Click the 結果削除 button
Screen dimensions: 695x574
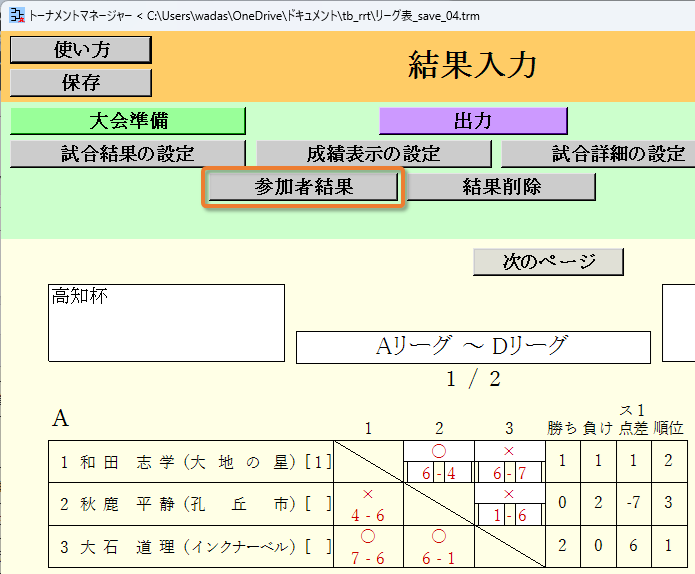(x=501, y=187)
